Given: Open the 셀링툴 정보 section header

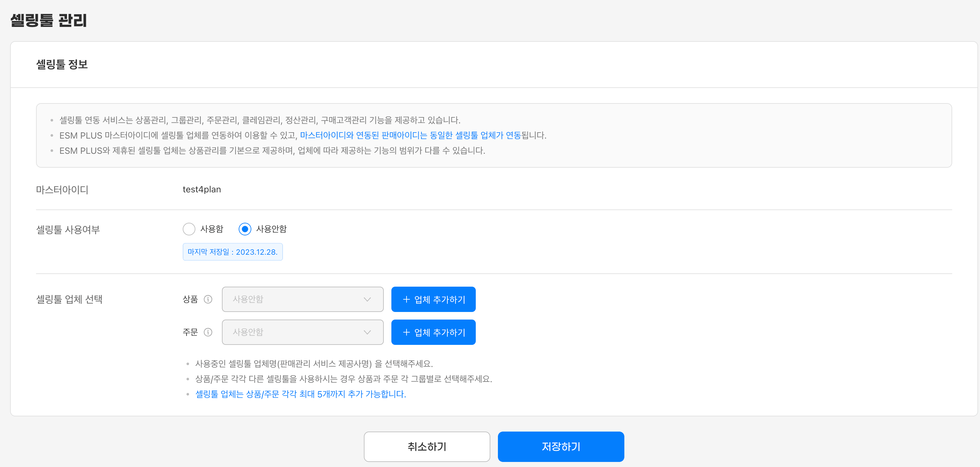Looking at the screenshot, I should coord(62,64).
